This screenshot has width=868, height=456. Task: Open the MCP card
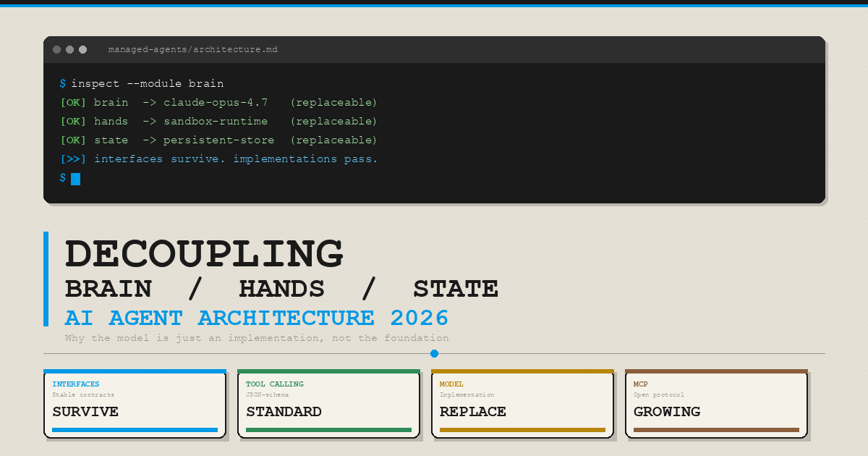tap(716, 404)
